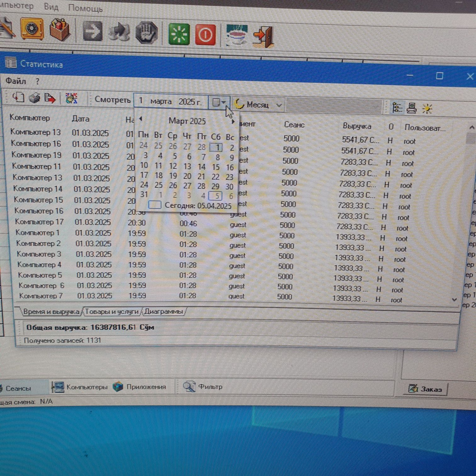Click the Статистика window title icon
The height and width of the screenshot is (476, 476).
pyautogui.click(x=11, y=63)
